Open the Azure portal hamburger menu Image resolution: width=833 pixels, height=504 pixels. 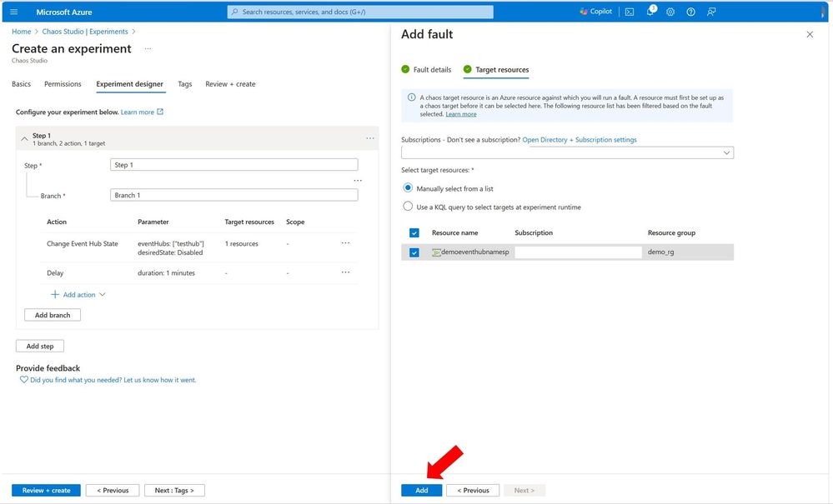point(14,12)
